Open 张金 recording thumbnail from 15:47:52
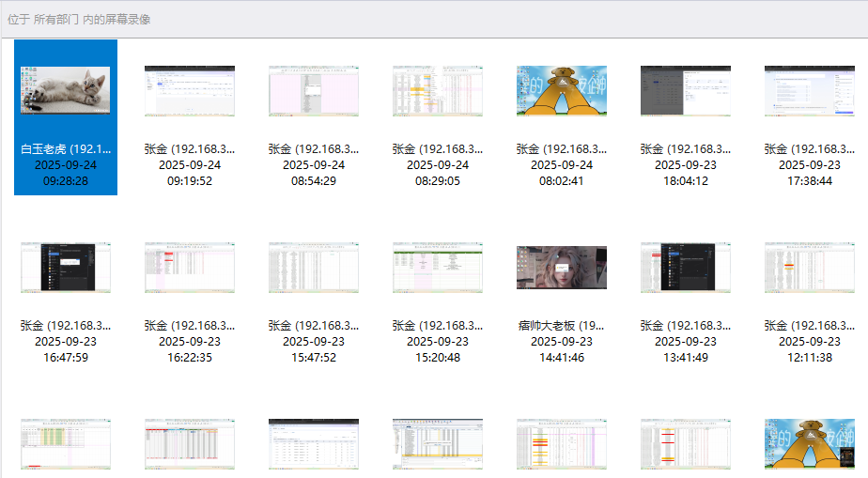Viewport: 868px width, 478px height. click(314, 268)
